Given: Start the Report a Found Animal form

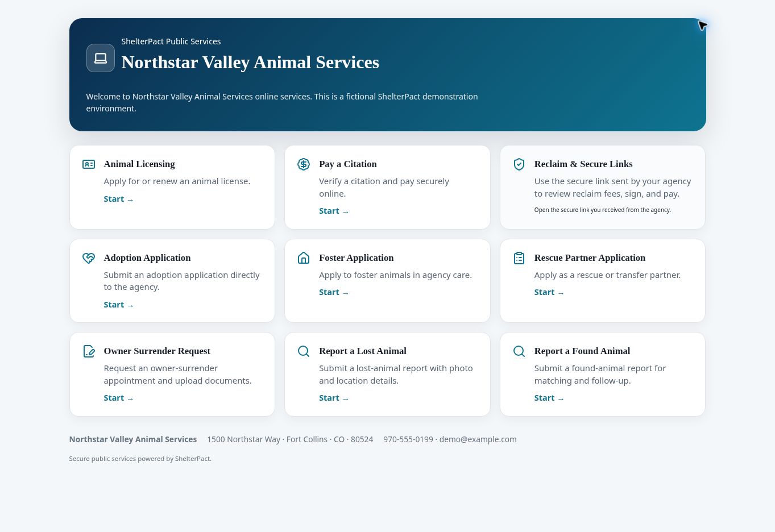Looking at the screenshot, I should [549, 398].
